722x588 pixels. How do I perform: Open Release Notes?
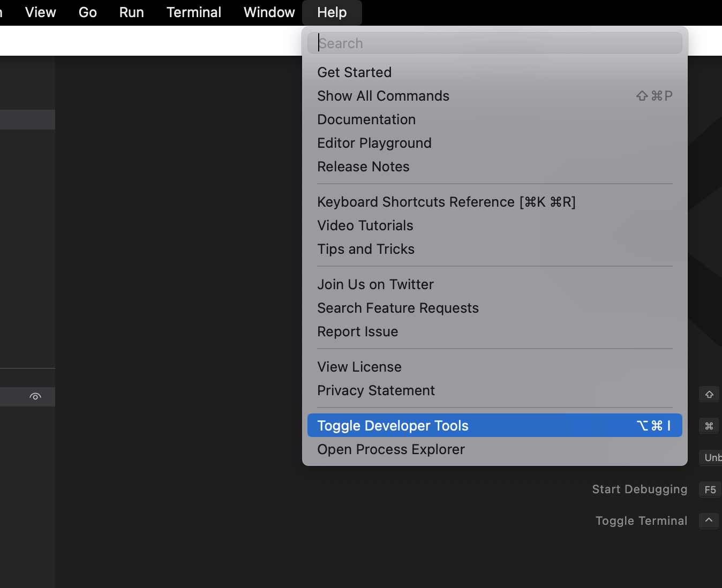click(363, 167)
